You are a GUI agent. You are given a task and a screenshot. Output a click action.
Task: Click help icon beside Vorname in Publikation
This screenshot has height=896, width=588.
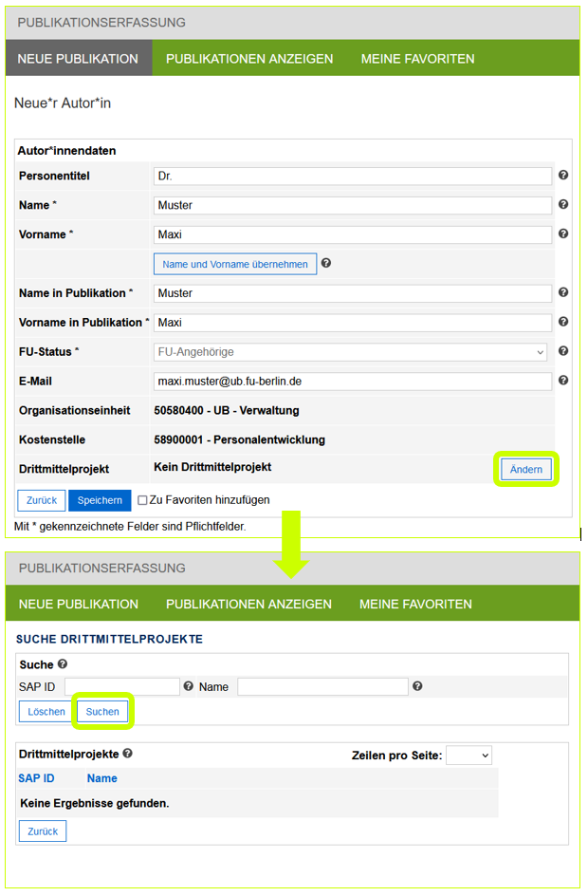coord(563,322)
